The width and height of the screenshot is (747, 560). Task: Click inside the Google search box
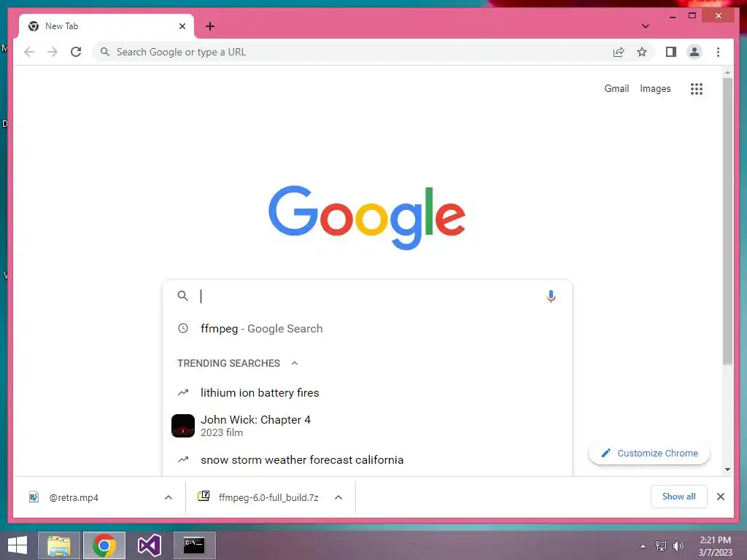tap(367, 296)
